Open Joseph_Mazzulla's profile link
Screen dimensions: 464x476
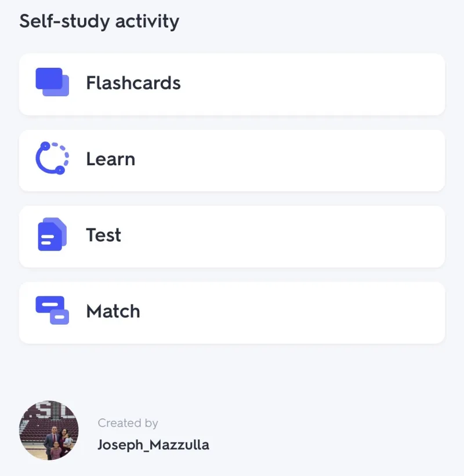coord(153,445)
